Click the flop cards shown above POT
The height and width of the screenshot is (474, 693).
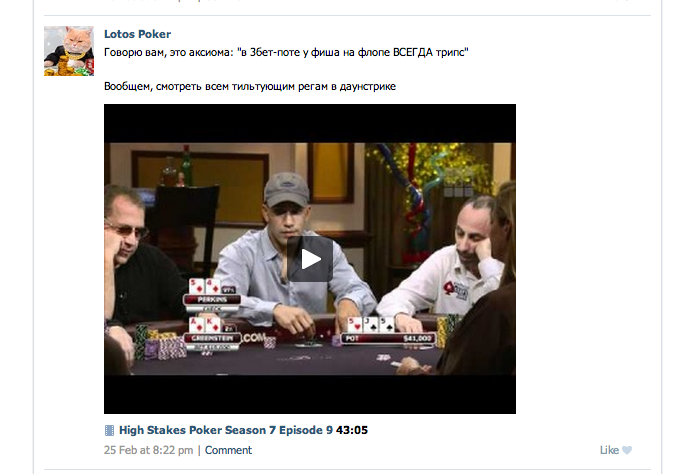(370, 325)
